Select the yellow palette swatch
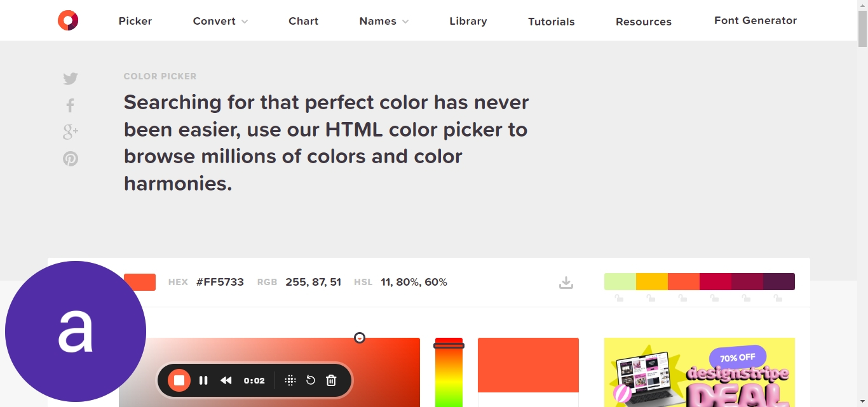Image resolution: width=868 pixels, height=407 pixels. (652, 282)
